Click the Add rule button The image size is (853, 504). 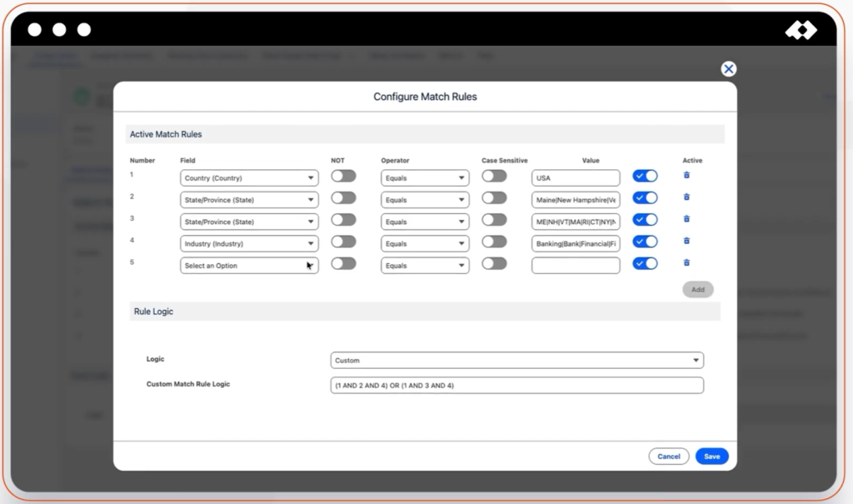click(697, 290)
